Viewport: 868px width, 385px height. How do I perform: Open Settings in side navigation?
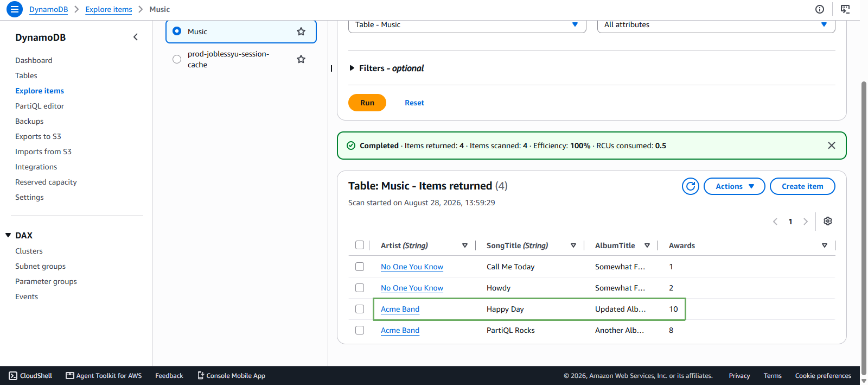[29, 197]
